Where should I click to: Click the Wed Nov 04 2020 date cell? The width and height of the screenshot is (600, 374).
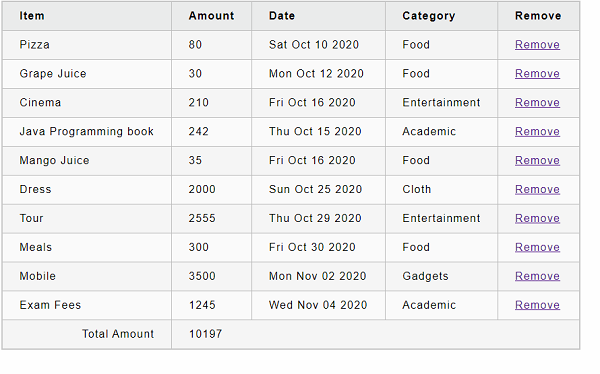[318, 305]
